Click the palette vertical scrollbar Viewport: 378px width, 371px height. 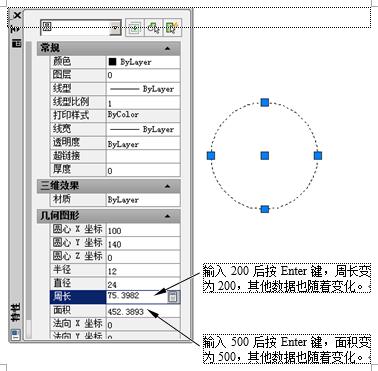(29, 189)
